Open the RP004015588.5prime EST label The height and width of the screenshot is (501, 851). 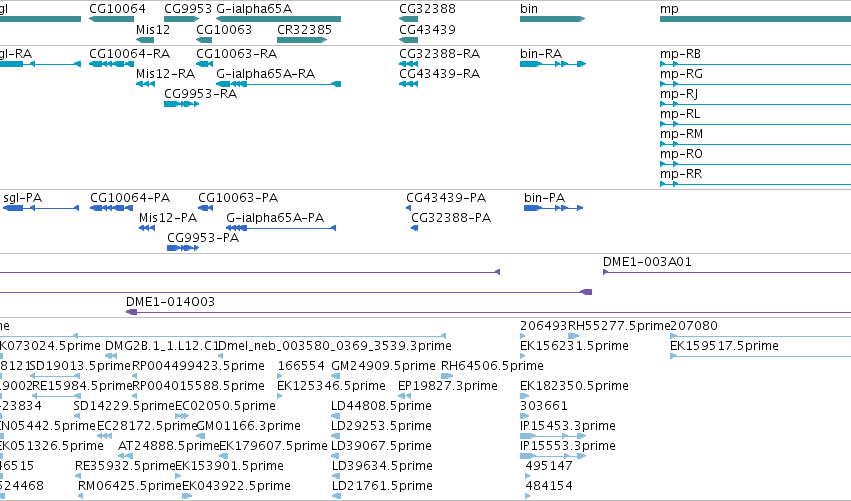198,386
